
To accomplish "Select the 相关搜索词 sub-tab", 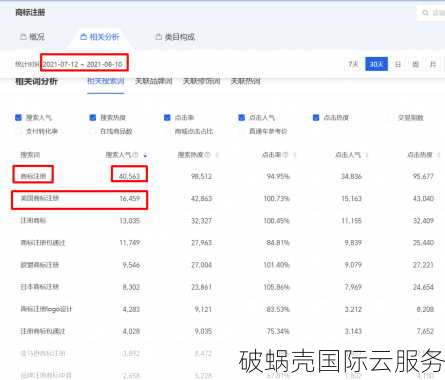I will click(106, 81).
